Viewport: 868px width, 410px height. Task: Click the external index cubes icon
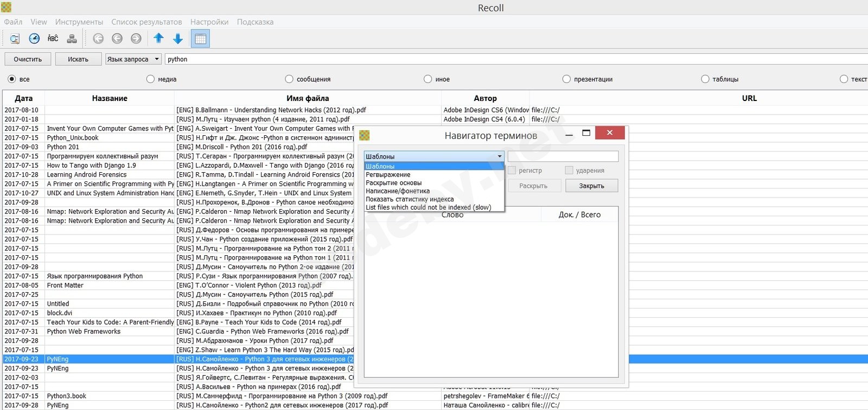pos(72,39)
